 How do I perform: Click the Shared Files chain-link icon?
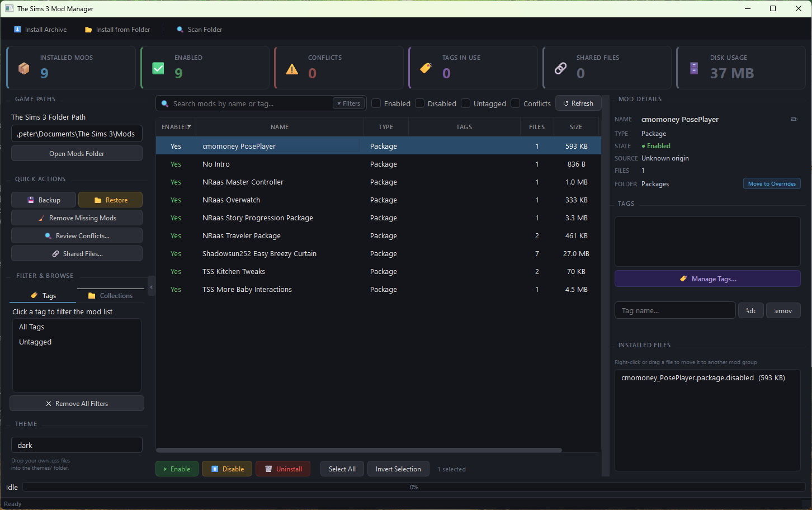tap(560, 68)
